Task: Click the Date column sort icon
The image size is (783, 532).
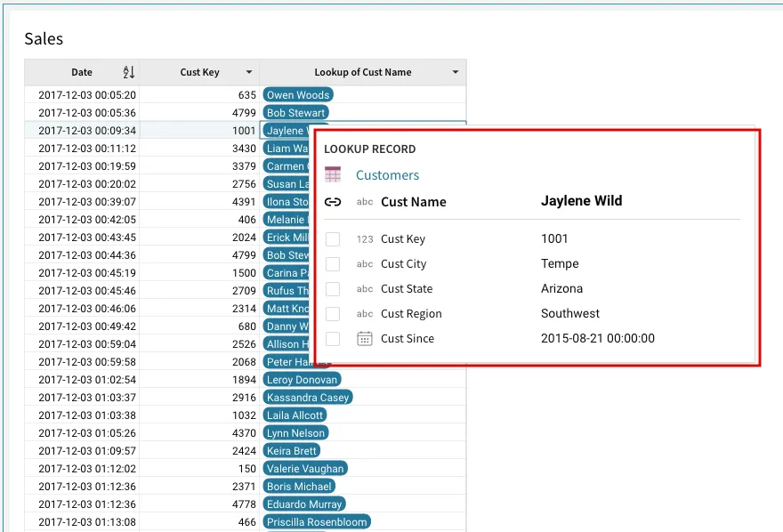Action: [x=129, y=72]
